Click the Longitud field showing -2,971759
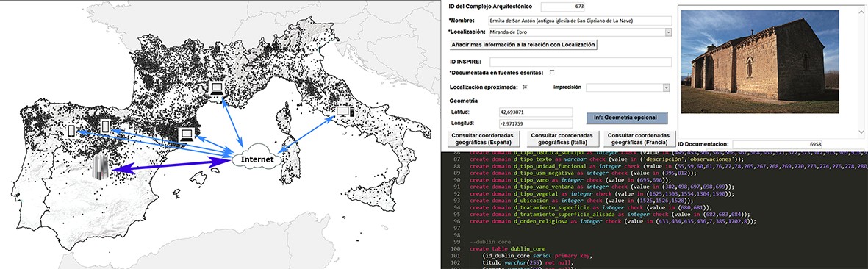868x269 pixels. tap(535, 124)
